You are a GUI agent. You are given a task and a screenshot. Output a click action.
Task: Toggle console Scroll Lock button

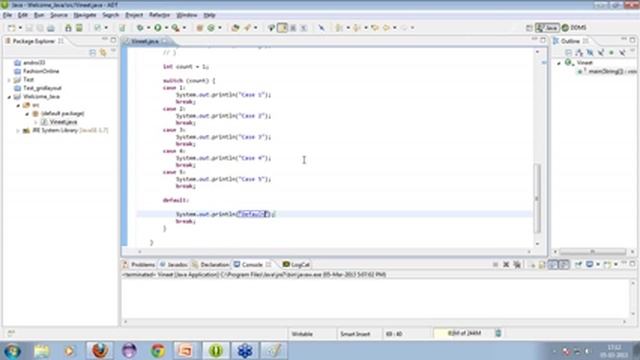tap(542, 264)
